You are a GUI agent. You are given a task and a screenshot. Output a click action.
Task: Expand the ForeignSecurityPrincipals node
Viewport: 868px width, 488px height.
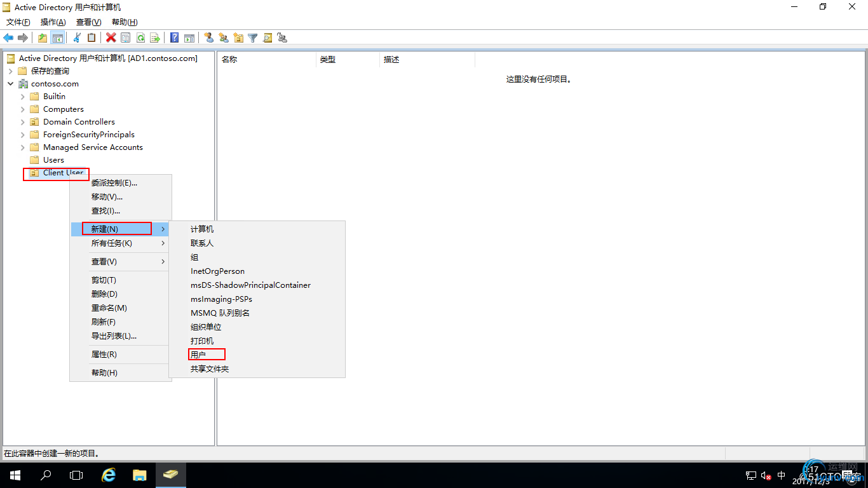23,135
